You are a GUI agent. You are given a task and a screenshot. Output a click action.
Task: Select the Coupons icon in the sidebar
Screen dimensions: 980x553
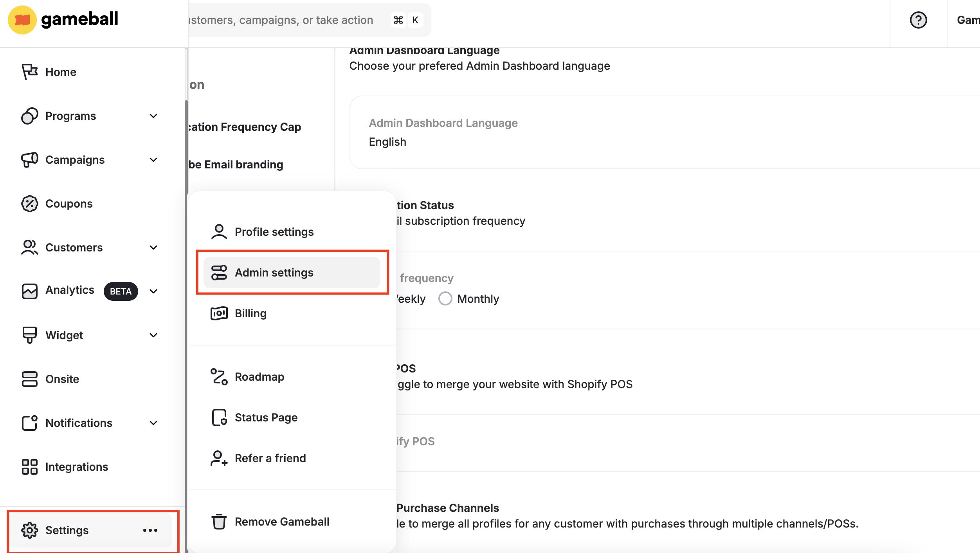click(x=29, y=203)
